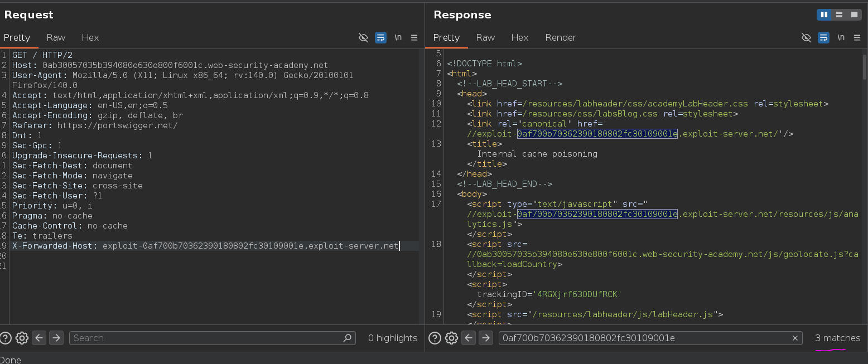Click the academyLabHeader.css link line

tap(648, 104)
